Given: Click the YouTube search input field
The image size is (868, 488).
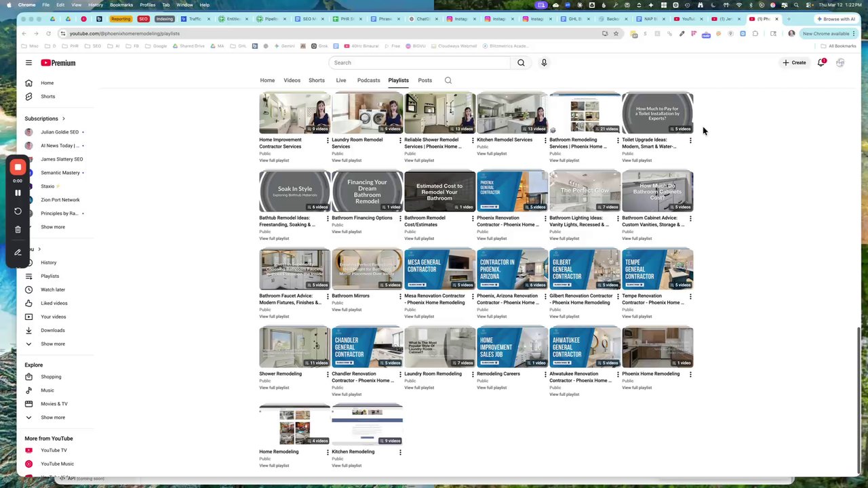Looking at the screenshot, I should click(419, 63).
